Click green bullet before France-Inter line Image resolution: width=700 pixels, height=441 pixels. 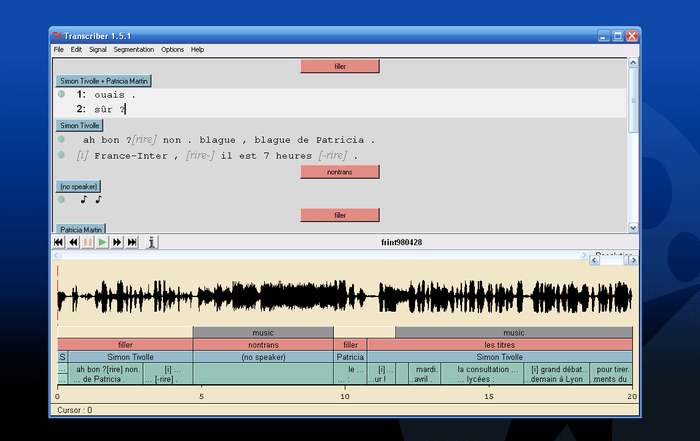pyautogui.click(x=61, y=155)
